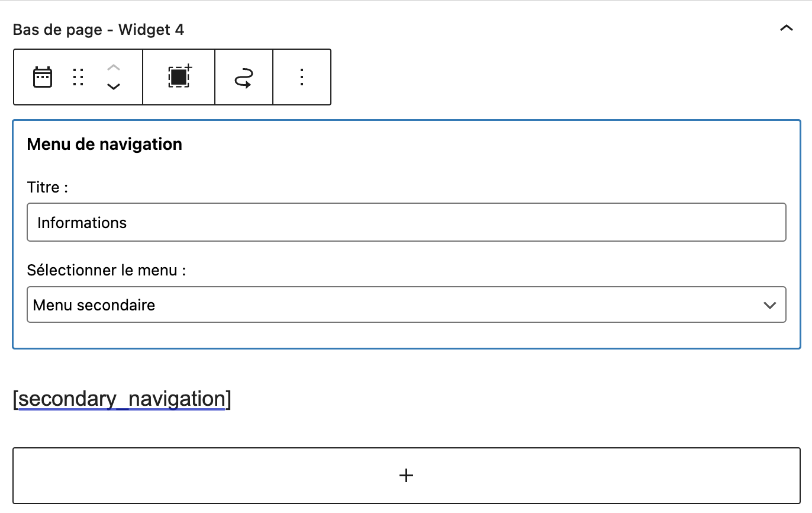Click the dashed-square group icon
The width and height of the screenshot is (812, 513).
point(179,77)
